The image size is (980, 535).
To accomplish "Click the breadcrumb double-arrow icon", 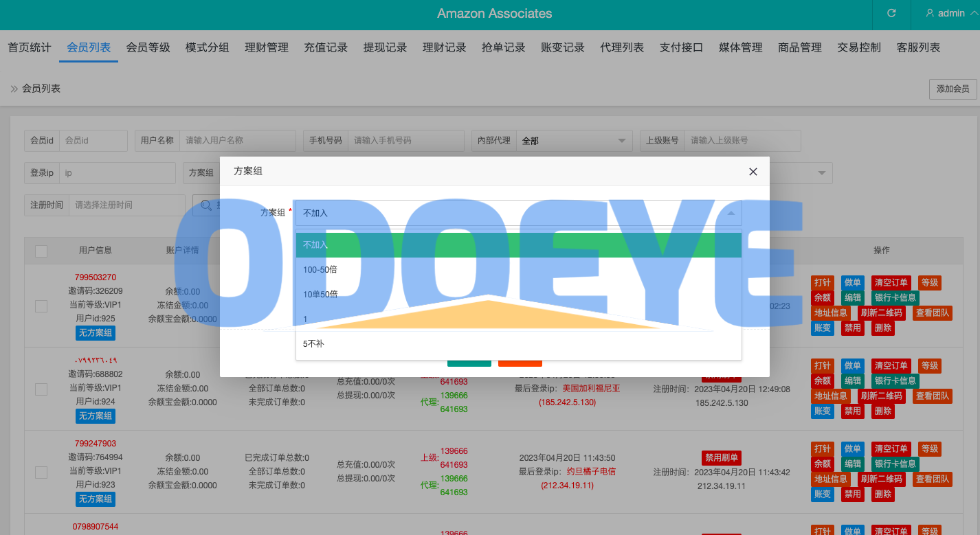I will [14, 89].
